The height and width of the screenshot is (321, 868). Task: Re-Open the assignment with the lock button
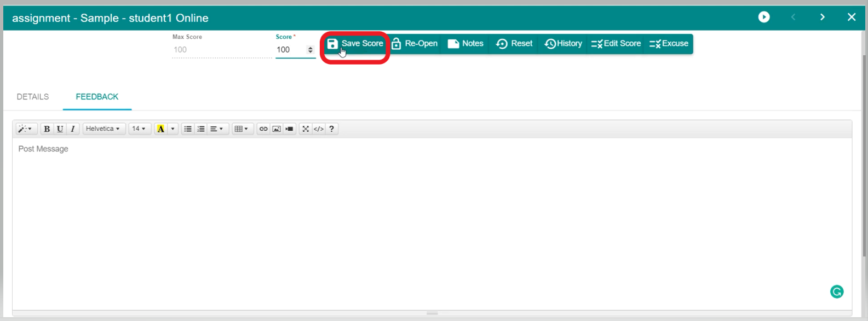point(415,44)
